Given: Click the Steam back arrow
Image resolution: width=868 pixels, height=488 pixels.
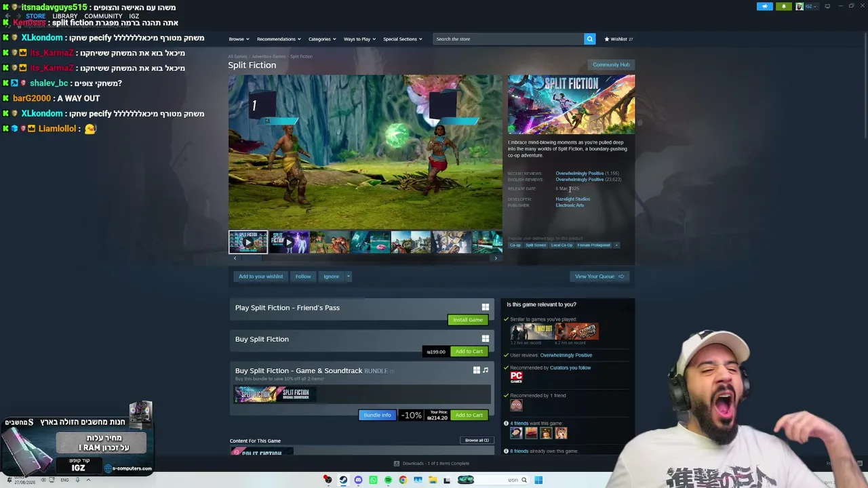Looking at the screenshot, I should pyautogui.click(x=7, y=16).
